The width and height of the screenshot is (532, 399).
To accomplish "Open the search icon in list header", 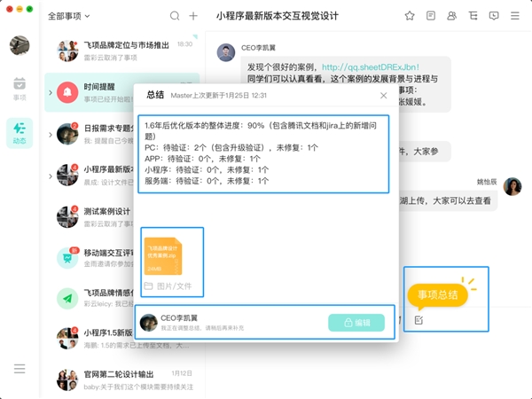I will pos(175,16).
